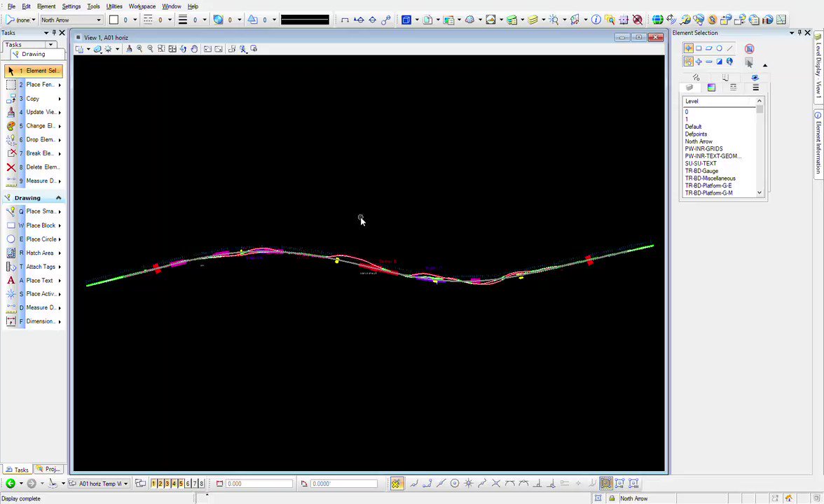This screenshot has width=824, height=504.
Task: Toggle view number 5 button
Action: [181, 484]
